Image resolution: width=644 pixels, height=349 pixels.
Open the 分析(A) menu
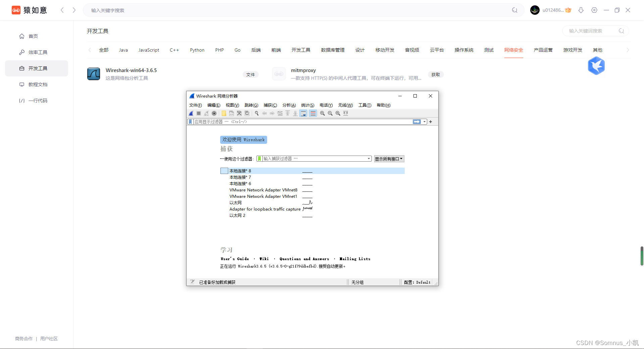click(289, 105)
